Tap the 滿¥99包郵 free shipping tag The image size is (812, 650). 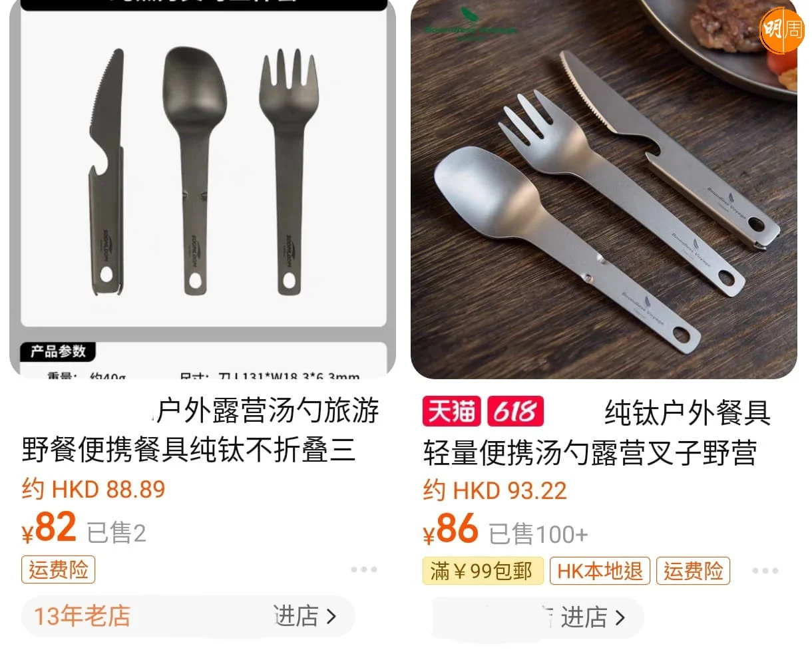(x=483, y=571)
